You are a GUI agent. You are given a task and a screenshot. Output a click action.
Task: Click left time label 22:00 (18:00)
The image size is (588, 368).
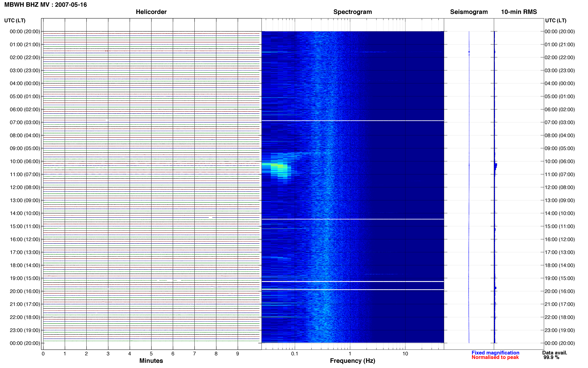tap(25, 317)
